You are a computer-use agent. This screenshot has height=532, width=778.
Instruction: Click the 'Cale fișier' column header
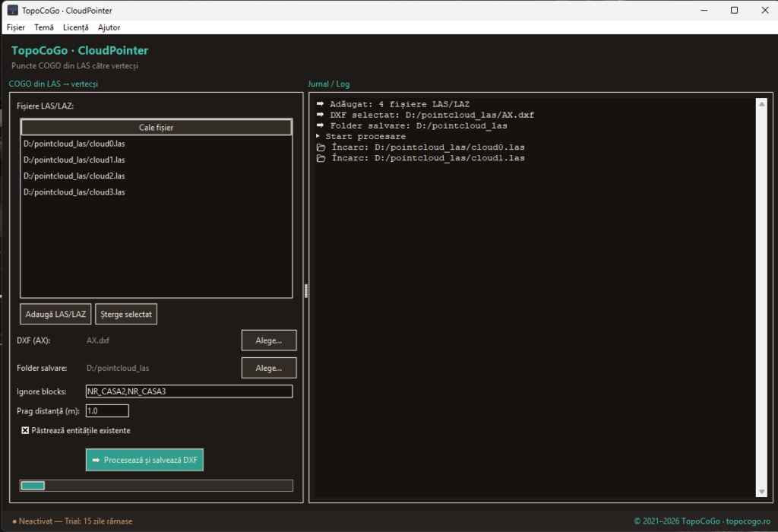(157, 128)
